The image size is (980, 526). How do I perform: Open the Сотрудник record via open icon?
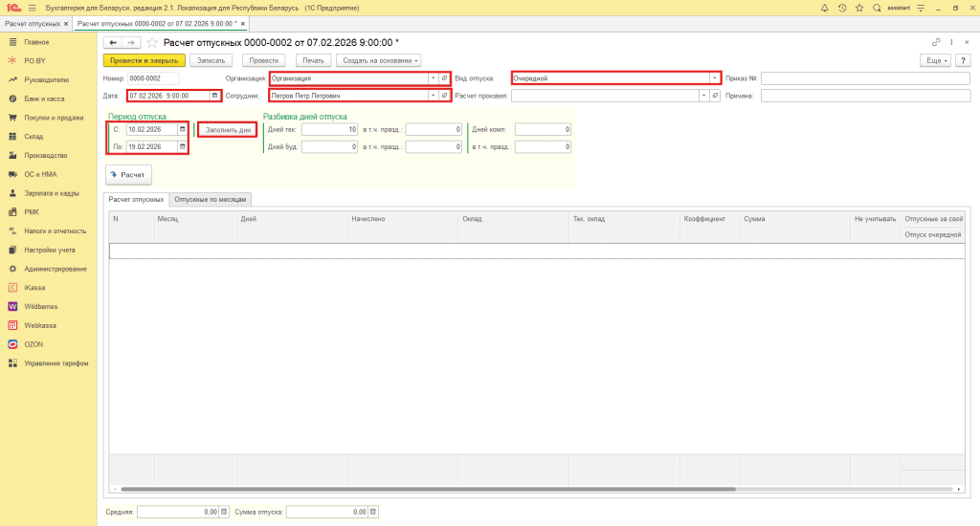(444, 96)
